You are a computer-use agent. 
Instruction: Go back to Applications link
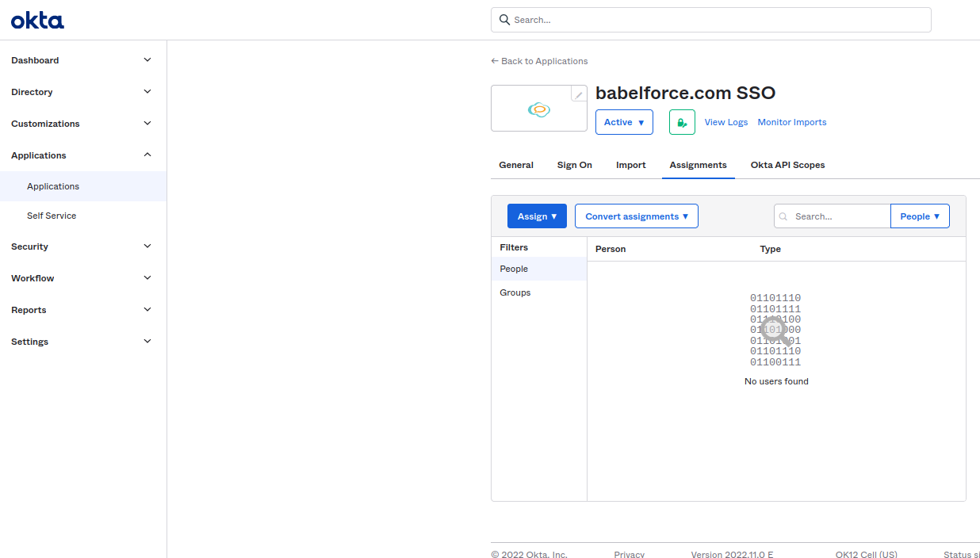[x=539, y=61]
